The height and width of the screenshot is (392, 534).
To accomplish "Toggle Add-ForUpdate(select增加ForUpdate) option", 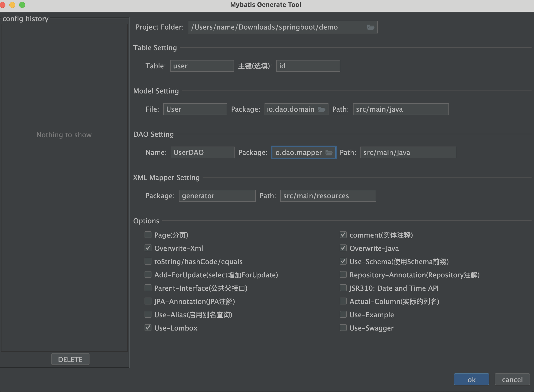I will coord(148,275).
